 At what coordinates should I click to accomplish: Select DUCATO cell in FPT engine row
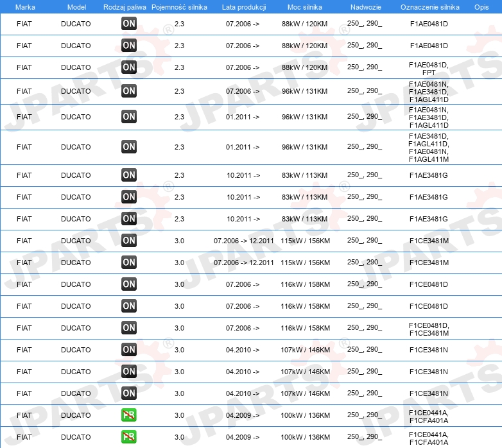[76, 67]
